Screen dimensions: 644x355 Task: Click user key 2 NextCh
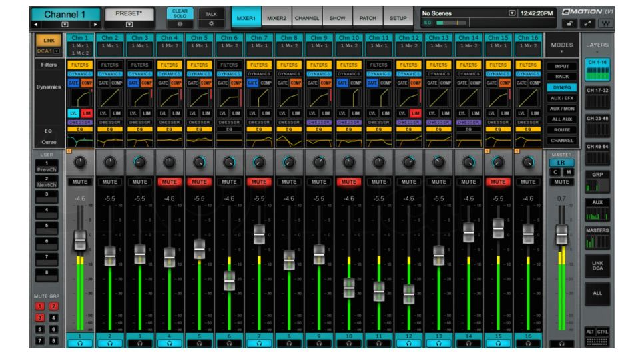coord(47,182)
